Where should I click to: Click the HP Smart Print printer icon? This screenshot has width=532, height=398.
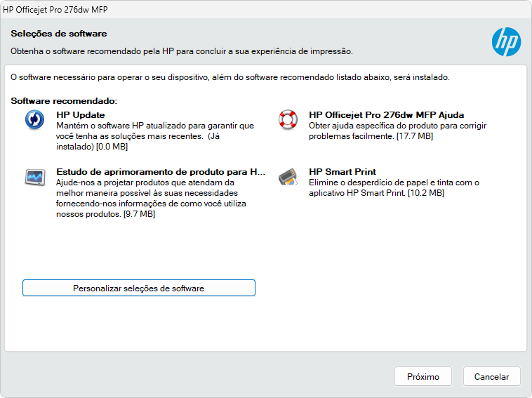pyautogui.click(x=288, y=177)
